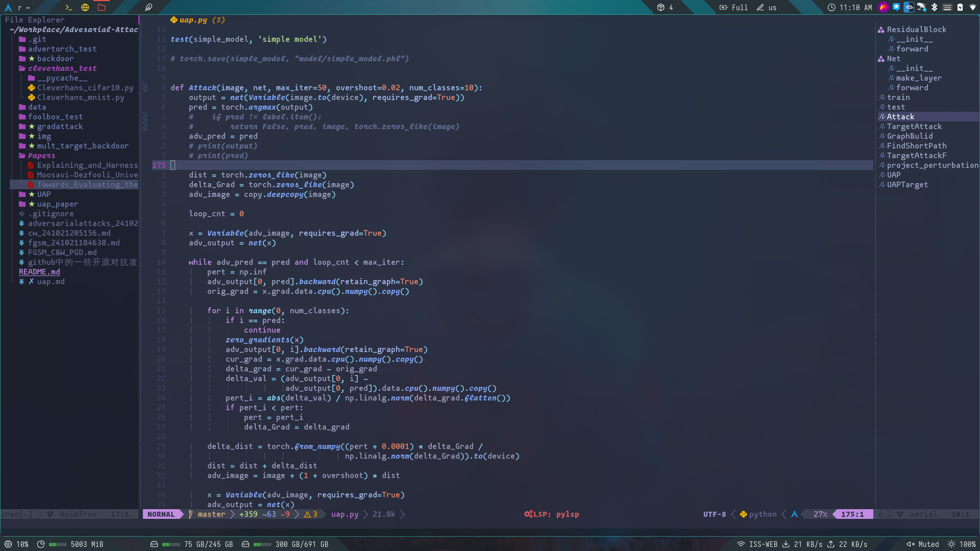Click the package updates cube icon

pos(660,7)
